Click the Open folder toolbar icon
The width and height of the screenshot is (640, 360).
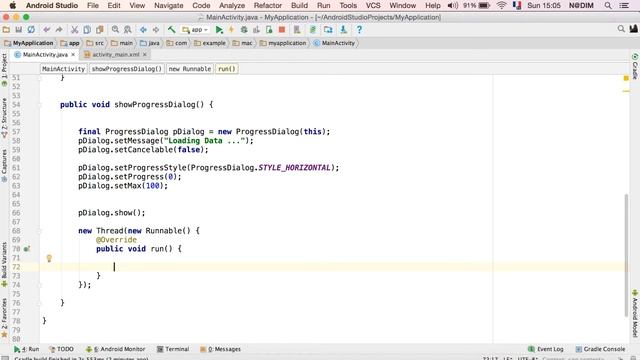click(x=6, y=30)
